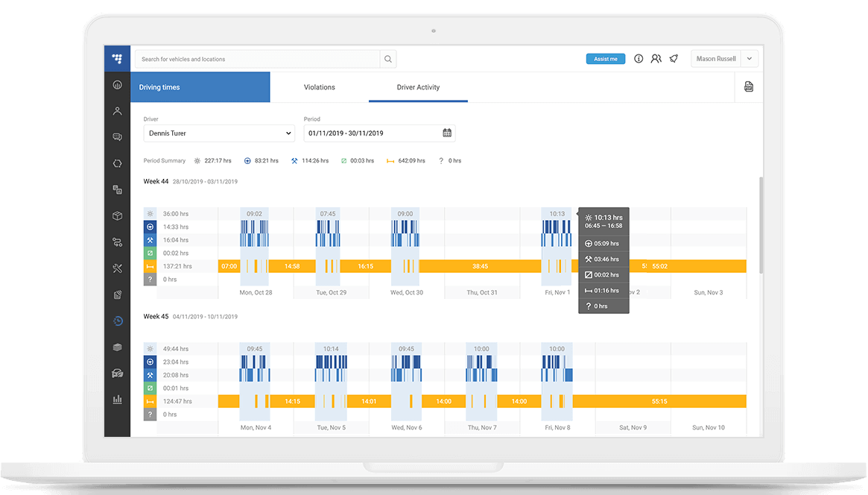Select the driving times clock icon in sidebar

(117, 321)
